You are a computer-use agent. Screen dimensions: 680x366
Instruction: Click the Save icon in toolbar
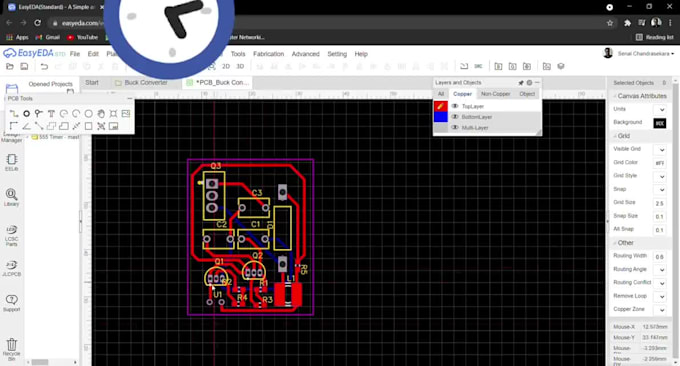[x=24, y=66]
